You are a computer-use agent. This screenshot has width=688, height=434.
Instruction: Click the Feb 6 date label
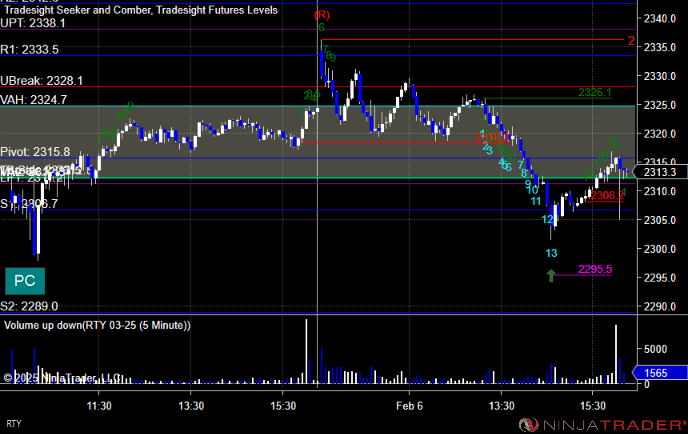pos(409,406)
